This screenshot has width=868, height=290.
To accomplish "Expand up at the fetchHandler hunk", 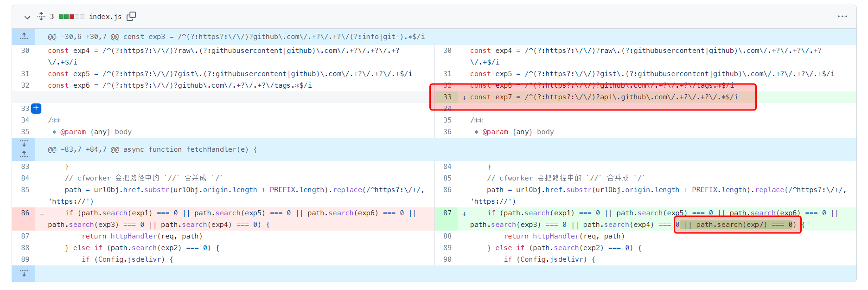I will coord(24,155).
